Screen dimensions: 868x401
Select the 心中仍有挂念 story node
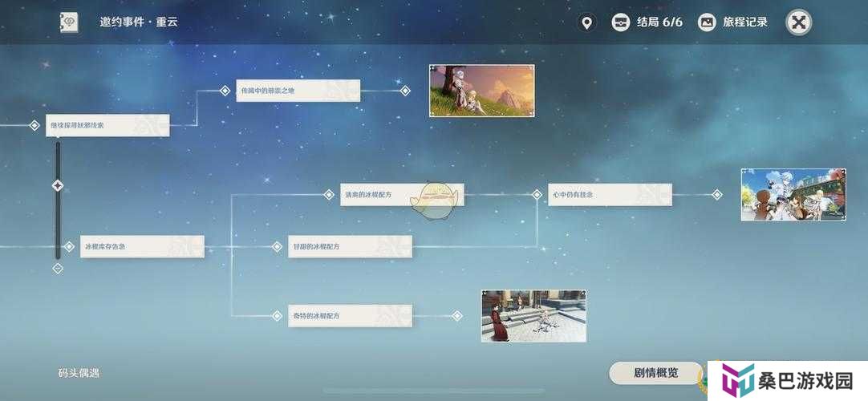(610, 195)
